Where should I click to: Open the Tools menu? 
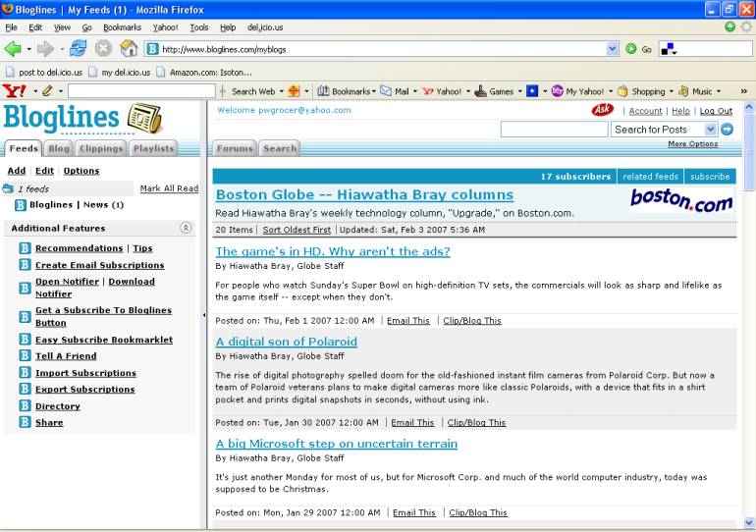[199, 27]
